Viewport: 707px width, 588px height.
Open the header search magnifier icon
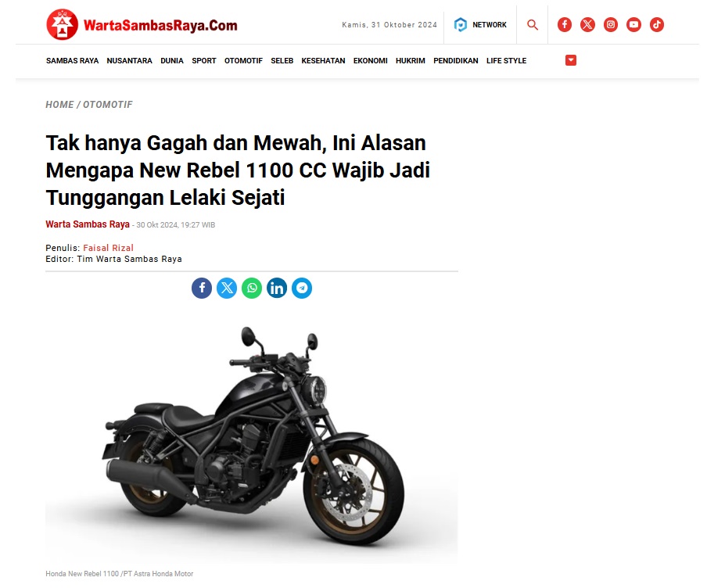pyautogui.click(x=532, y=25)
